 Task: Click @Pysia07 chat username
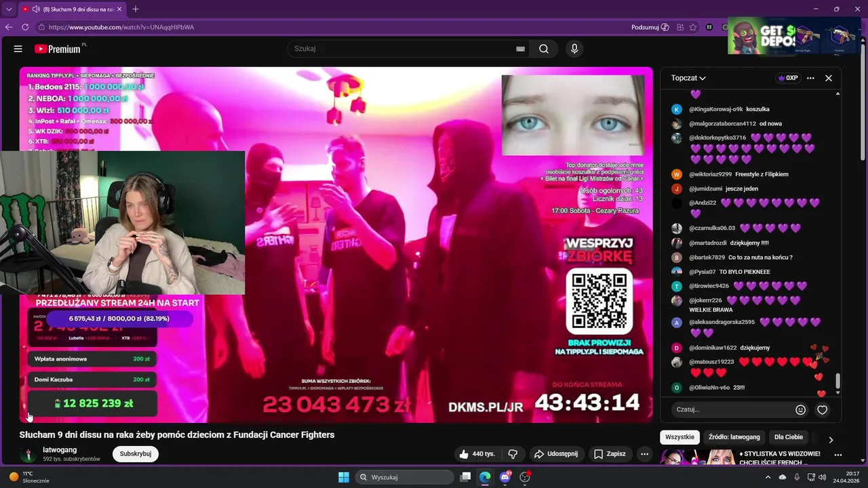(x=703, y=272)
